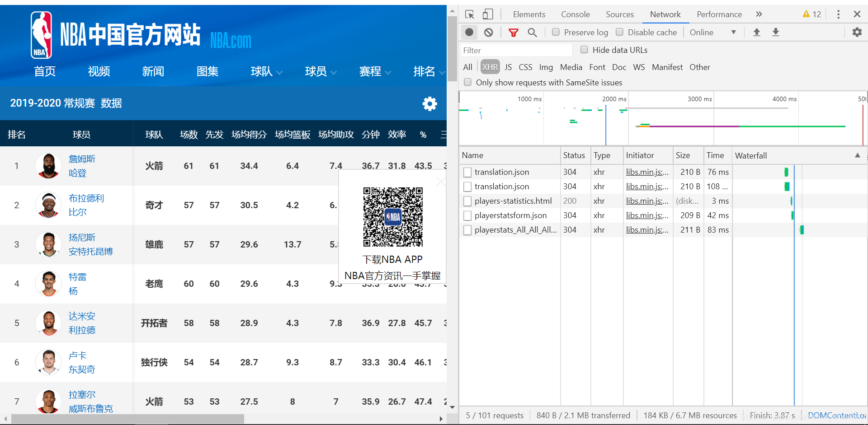
Task: Click the NBA logo
Action: [x=41, y=35]
